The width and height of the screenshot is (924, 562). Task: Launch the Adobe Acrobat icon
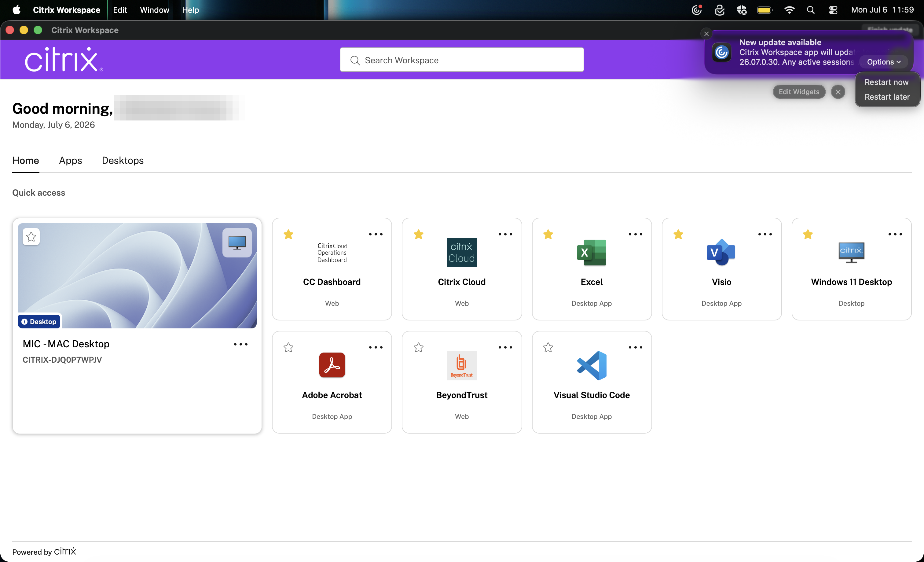point(332,365)
